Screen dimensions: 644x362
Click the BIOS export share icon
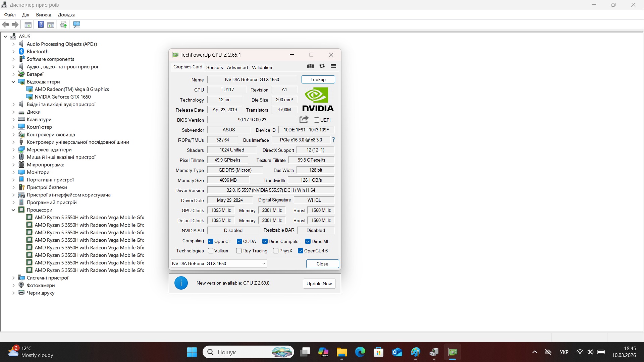[x=304, y=119]
